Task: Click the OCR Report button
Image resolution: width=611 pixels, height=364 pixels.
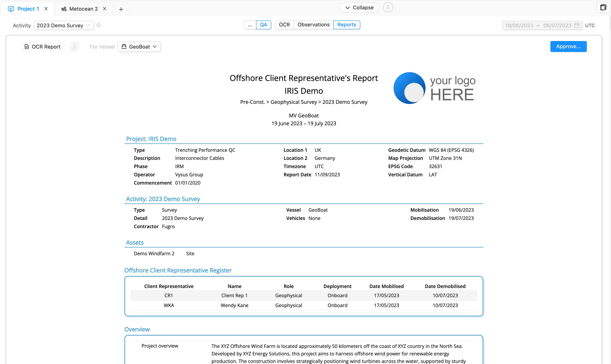Action: (x=43, y=47)
